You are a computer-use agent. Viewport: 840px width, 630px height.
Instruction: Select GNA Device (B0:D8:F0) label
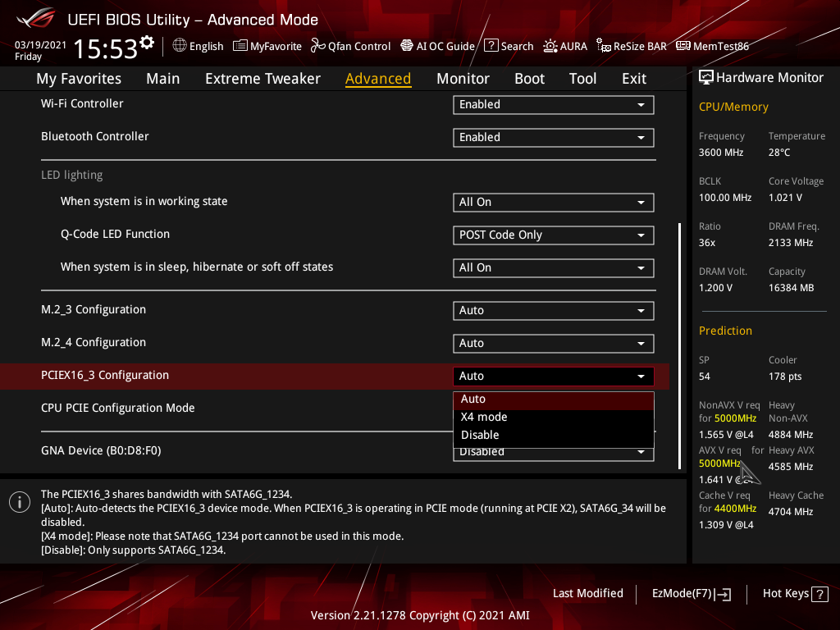[x=101, y=450]
